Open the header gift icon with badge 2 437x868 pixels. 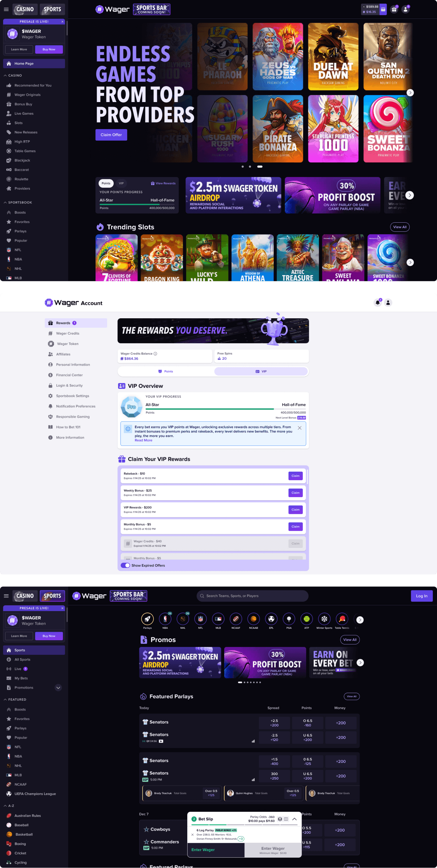pos(394,9)
